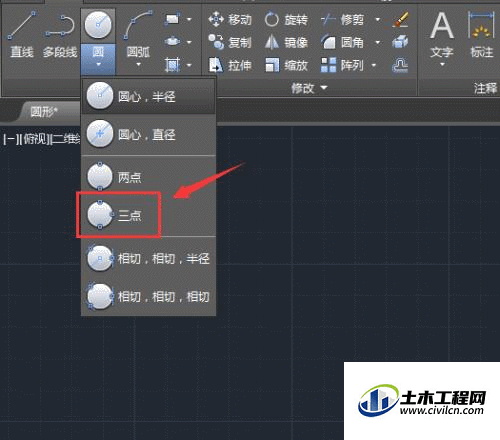Click the Array (阵列) command

[x=342, y=65]
